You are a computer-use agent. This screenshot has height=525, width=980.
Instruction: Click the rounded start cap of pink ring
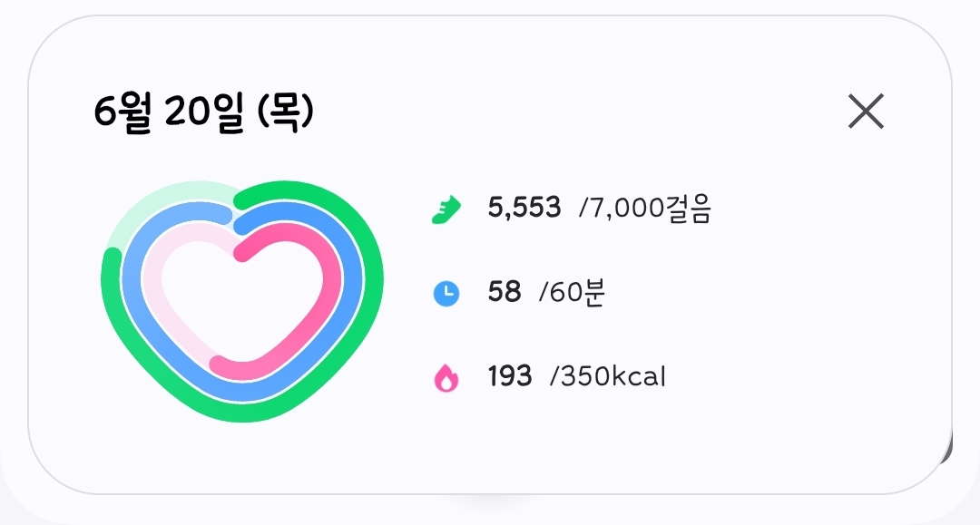(242, 252)
